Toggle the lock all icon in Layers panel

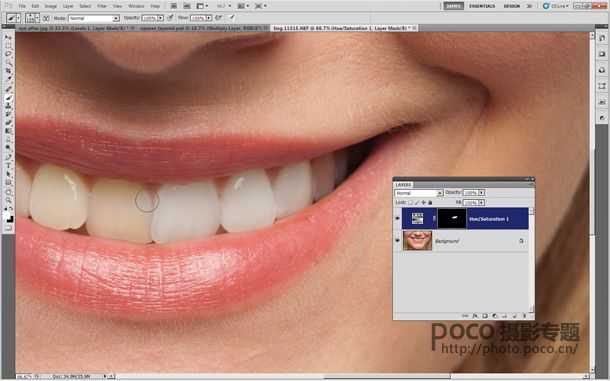(x=430, y=202)
